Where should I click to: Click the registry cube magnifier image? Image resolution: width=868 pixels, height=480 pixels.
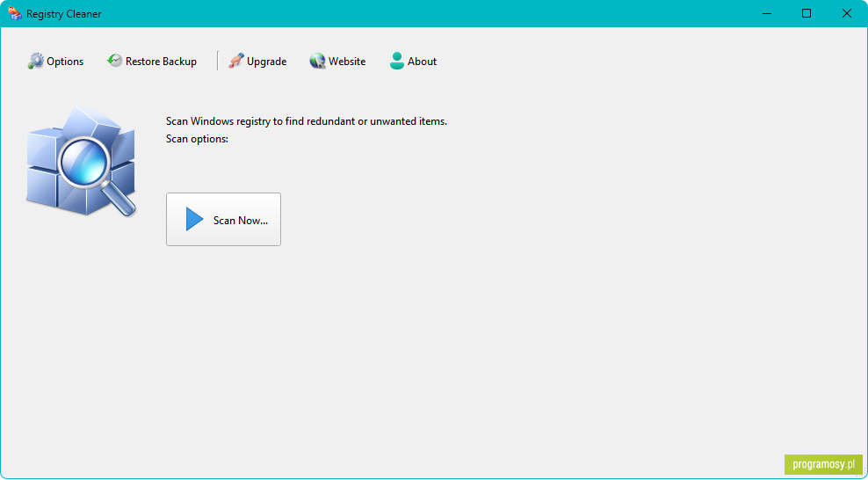[81, 161]
